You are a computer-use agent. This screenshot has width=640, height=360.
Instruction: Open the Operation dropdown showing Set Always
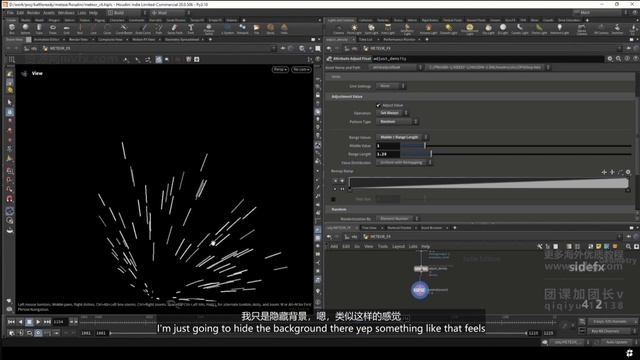pyautogui.click(x=392, y=113)
